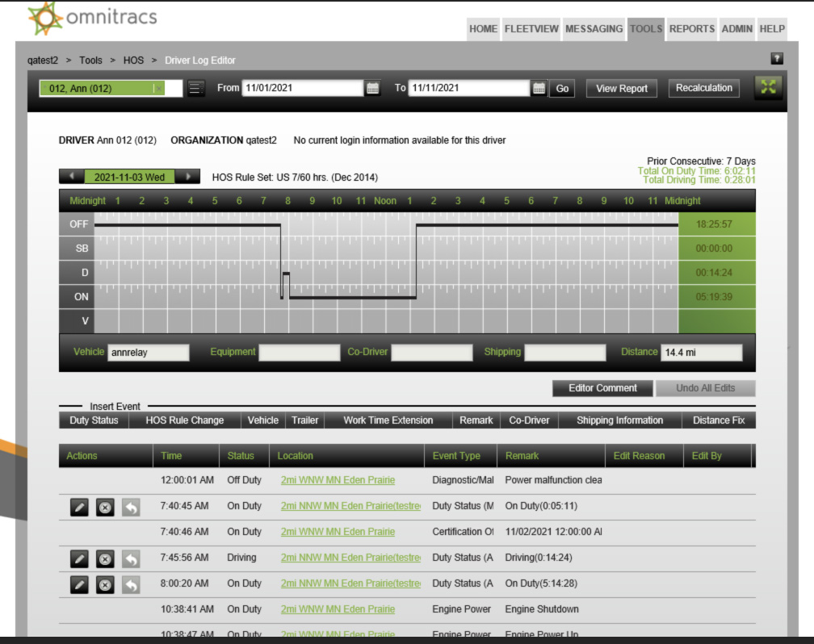Click the Vehicle input field
This screenshot has height=644, width=814.
point(149,353)
